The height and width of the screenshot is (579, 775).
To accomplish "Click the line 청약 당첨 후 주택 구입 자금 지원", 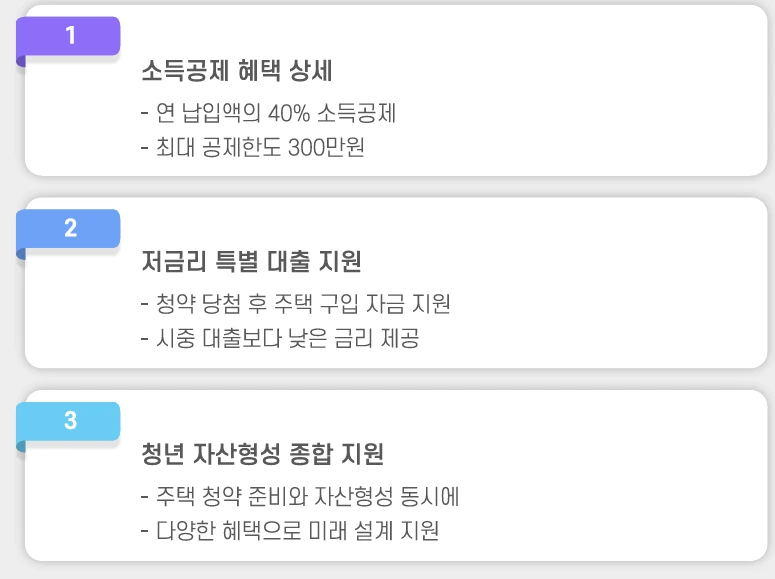I will (x=296, y=304).
